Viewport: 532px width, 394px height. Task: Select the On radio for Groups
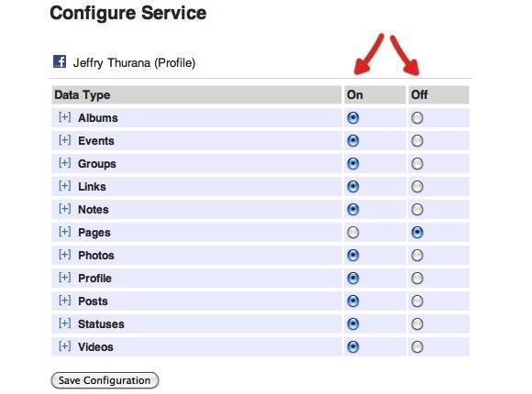(353, 164)
